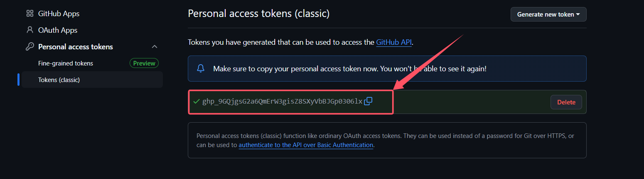The image size is (644, 179).
Task: Click the bell icon in the copy notice
Action: (201, 68)
